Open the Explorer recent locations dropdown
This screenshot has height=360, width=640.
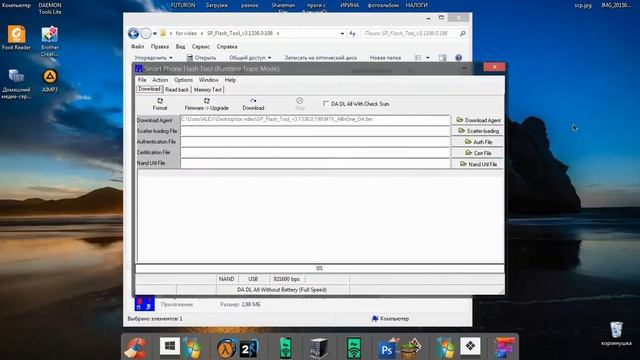(x=155, y=33)
